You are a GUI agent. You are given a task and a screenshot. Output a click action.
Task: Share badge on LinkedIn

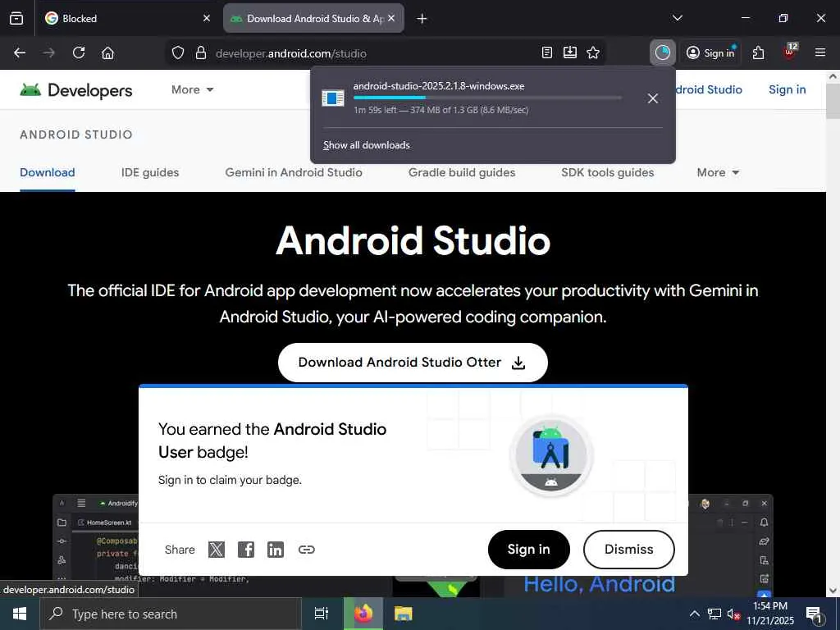(x=276, y=550)
